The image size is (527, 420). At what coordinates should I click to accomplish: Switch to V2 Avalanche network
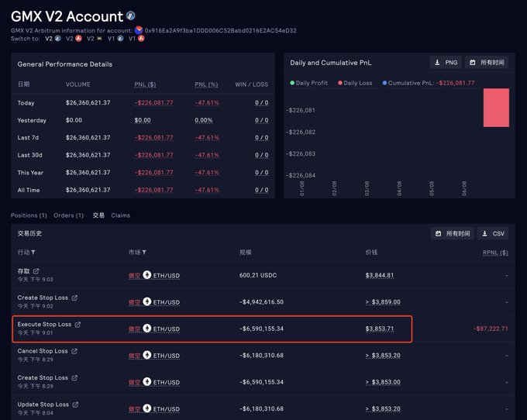(74, 39)
